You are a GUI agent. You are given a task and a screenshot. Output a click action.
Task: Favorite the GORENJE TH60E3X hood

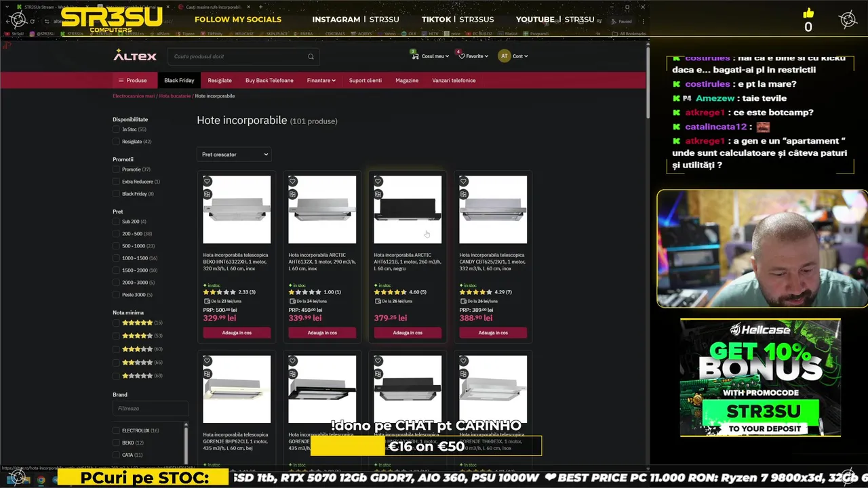point(464,361)
